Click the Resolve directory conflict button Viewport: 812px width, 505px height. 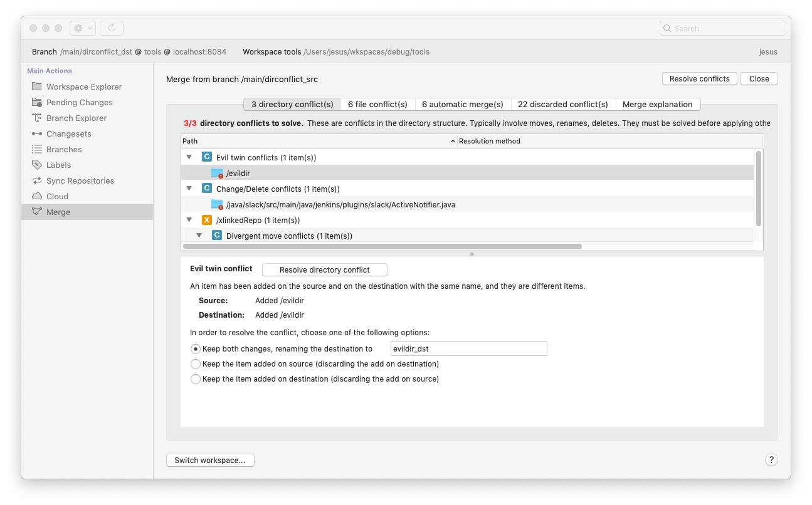click(324, 269)
